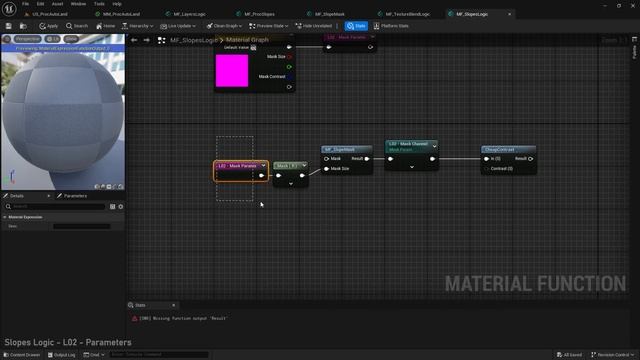Viewport: 640px width, 360px height.
Task: Click the Details search input field
Action: pos(55,207)
